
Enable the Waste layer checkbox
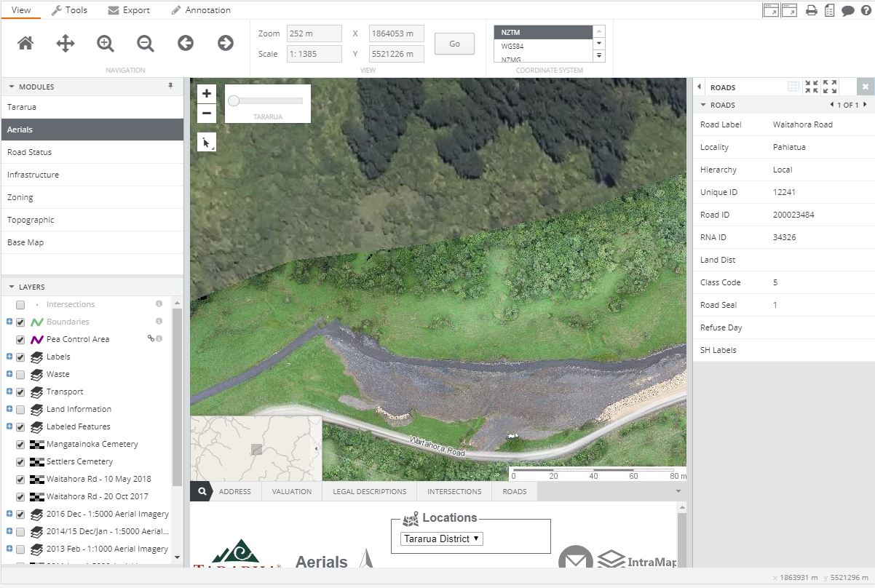20,375
